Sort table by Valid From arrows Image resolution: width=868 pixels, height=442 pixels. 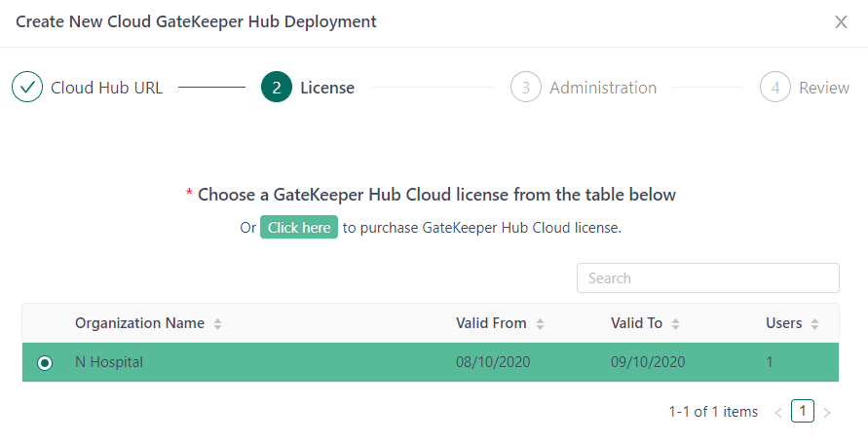[x=540, y=324]
